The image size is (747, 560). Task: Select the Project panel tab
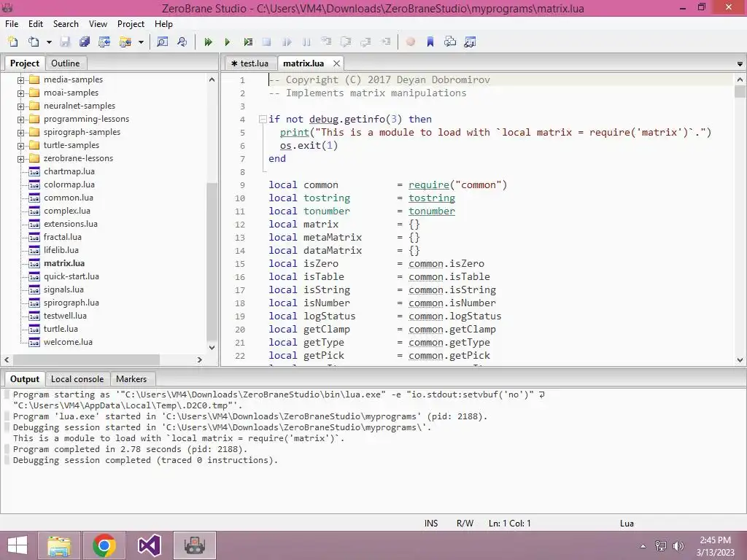tap(25, 63)
